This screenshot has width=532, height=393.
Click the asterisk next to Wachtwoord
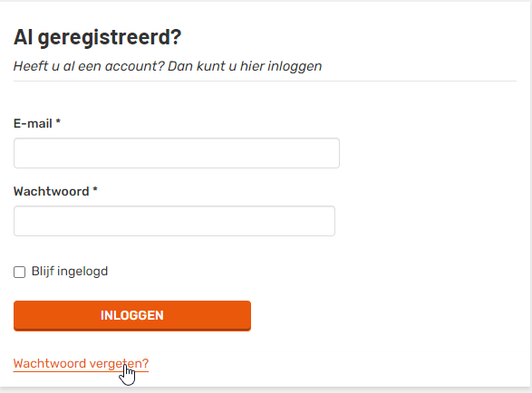click(95, 189)
